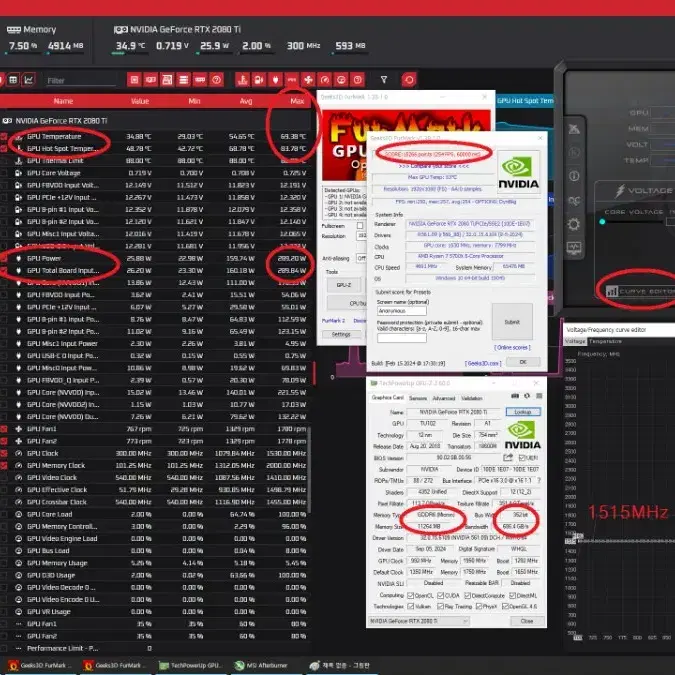Image resolution: width=675 pixels, height=675 pixels.
Task: Switch to GPU-Z Advanced tab
Action: click(x=443, y=398)
